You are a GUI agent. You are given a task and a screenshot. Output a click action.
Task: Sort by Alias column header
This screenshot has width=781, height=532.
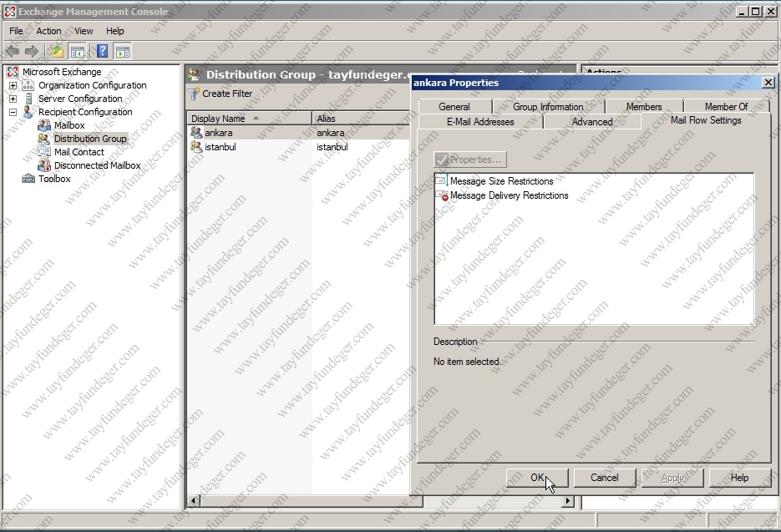point(361,119)
